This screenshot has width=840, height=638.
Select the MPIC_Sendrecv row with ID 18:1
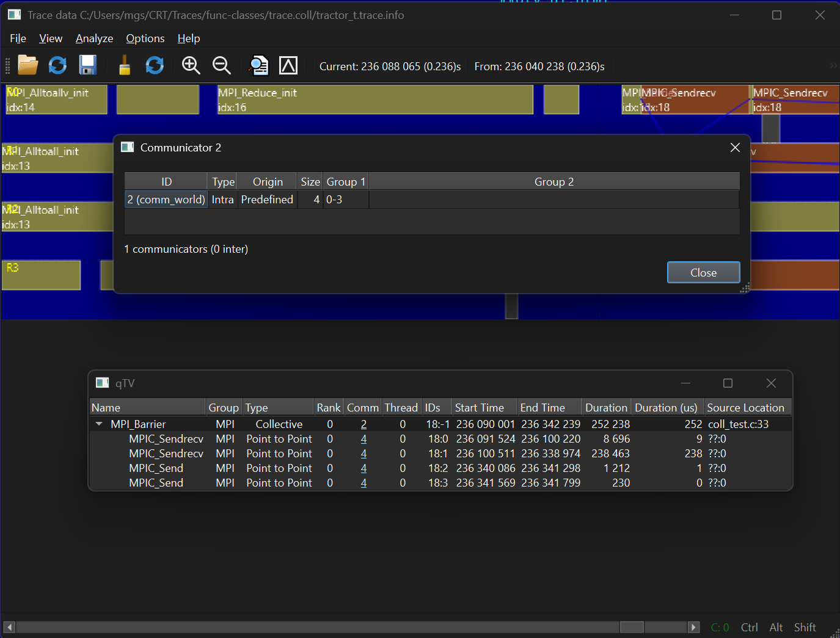[440, 454]
